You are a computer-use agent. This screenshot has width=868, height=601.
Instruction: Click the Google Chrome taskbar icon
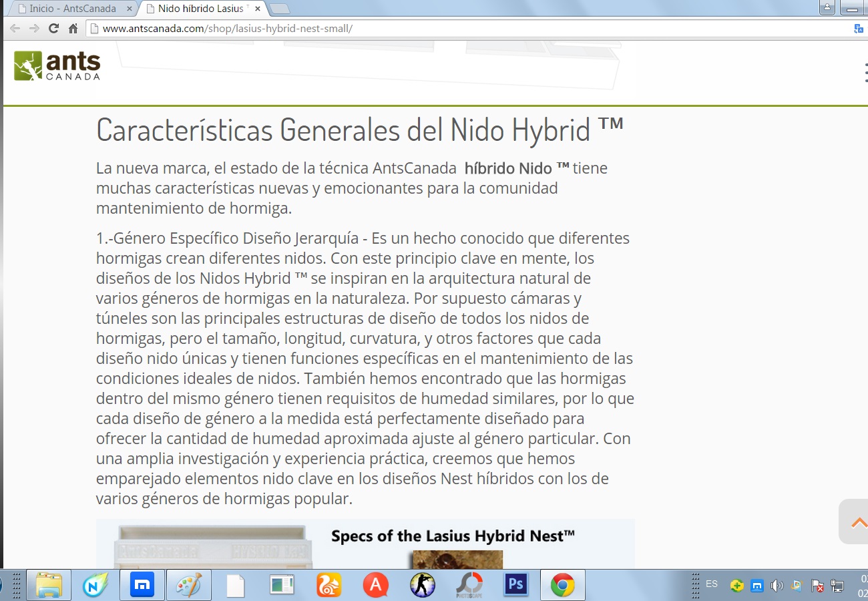563,586
